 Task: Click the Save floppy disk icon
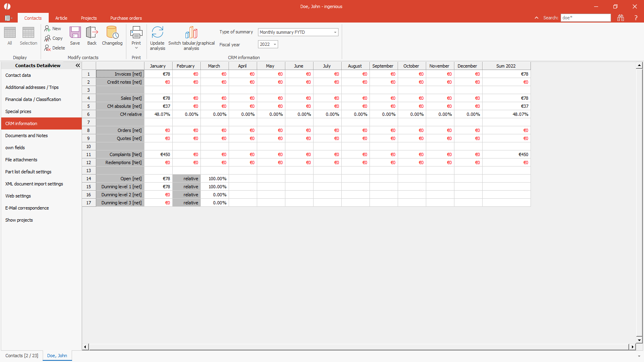(75, 33)
